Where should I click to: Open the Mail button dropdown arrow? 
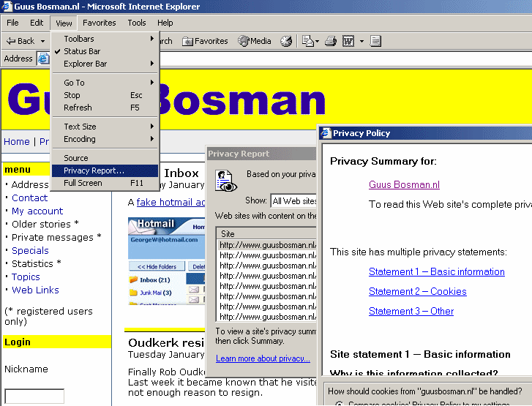click(318, 42)
